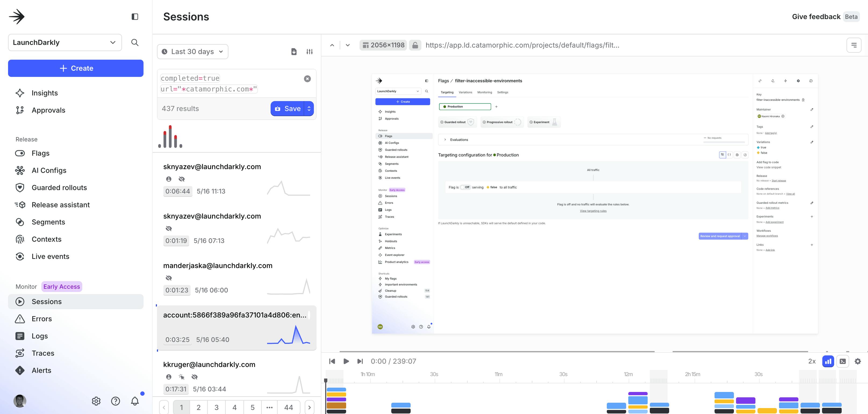The width and height of the screenshot is (868, 414).
Task: Open the Last 30 days dropdown
Action: (192, 52)
